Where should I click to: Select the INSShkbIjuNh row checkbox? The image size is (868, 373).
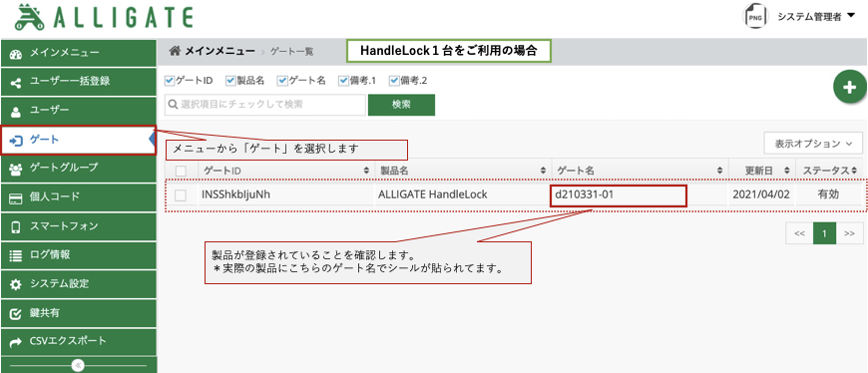click(x=181, y=194)
